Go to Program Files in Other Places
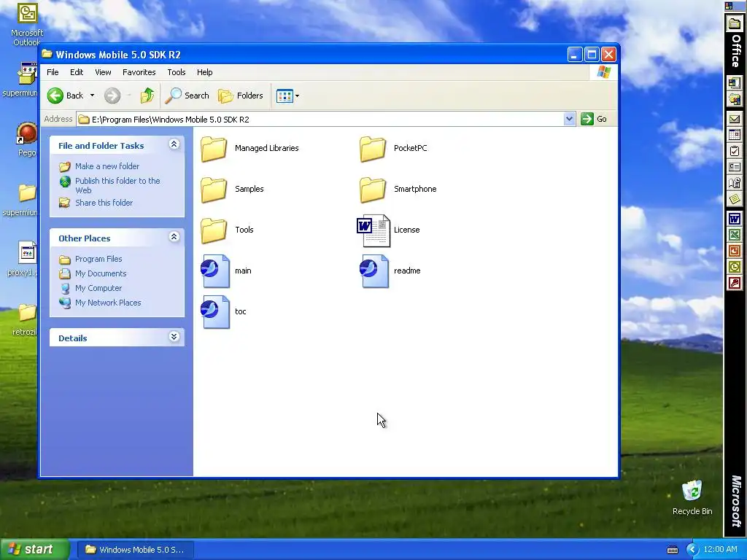The width and height of the screenshot is (747, 560). [98, 259]
